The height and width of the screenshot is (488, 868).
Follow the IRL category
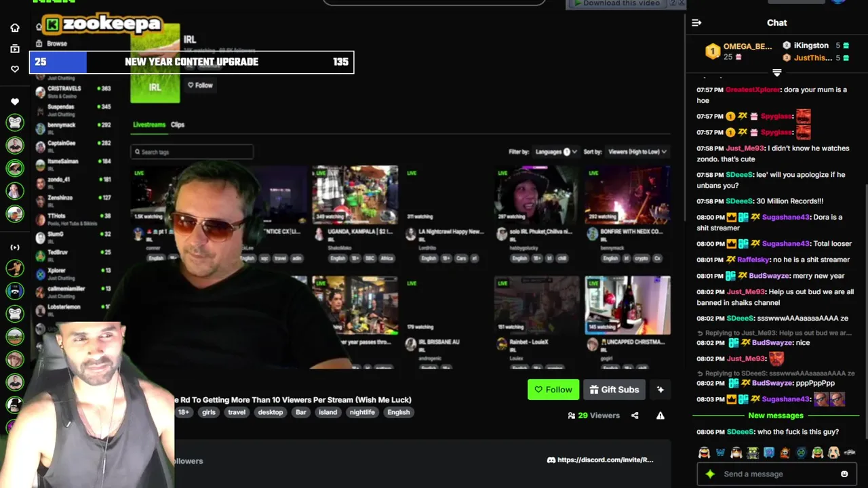click(x=200, y=85)
